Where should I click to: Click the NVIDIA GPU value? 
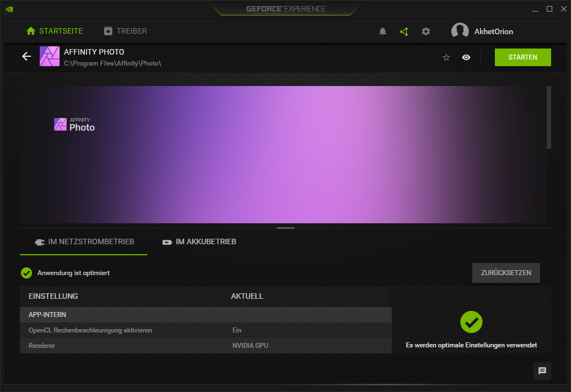click(250, 346)
